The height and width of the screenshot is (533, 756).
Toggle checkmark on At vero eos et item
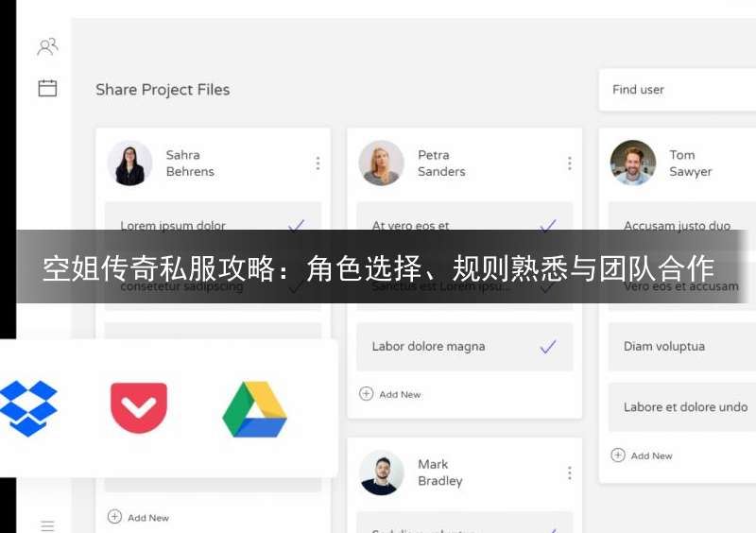click(x=548, y=225)
